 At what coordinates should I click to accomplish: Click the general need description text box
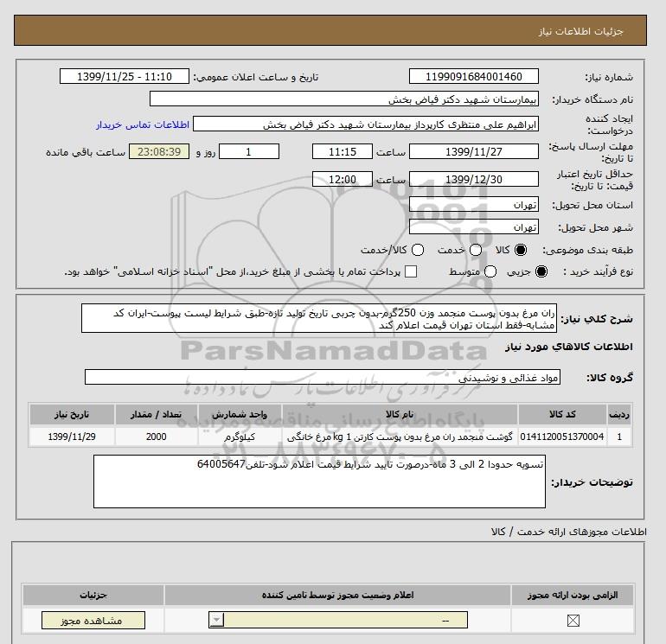(319, 318)
